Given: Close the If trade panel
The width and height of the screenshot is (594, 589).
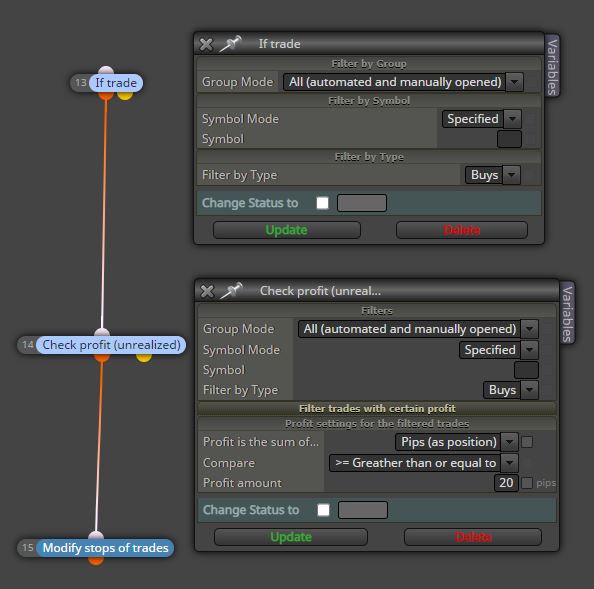Looking at the screenshot, I should 206,44.
